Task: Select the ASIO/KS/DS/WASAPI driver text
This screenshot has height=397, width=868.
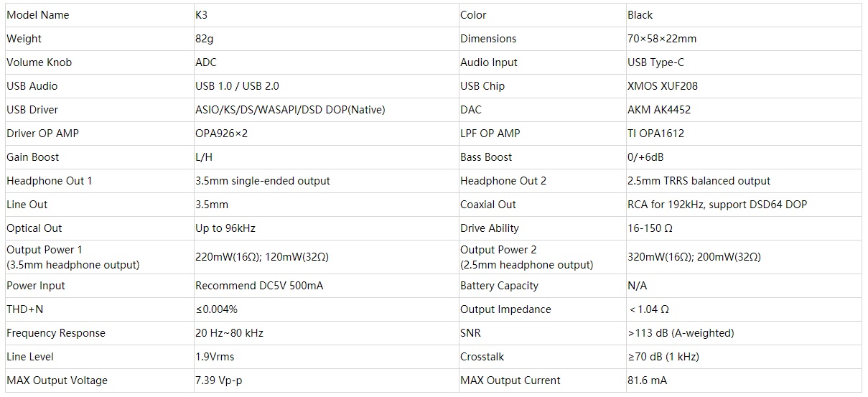Action: [290, 110]
